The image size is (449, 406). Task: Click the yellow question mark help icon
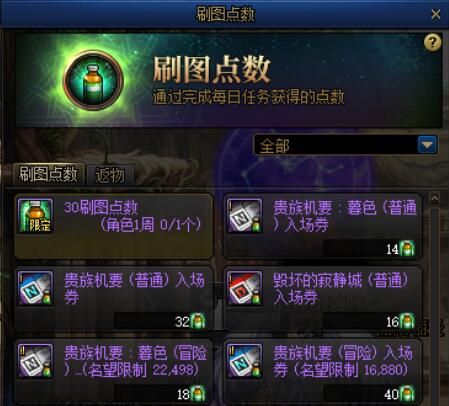(x=432, y=43)
